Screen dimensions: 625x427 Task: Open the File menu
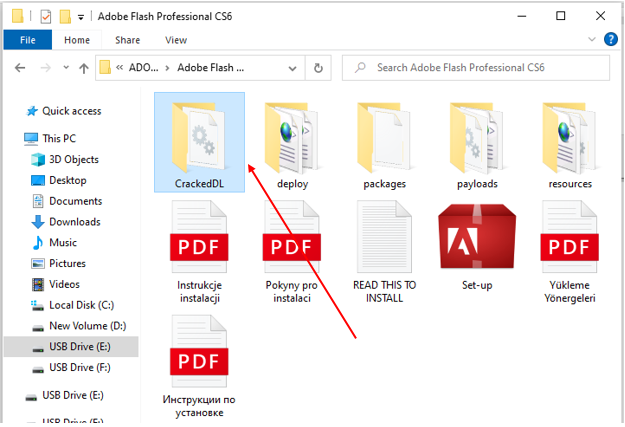click(x=28, y=40)
